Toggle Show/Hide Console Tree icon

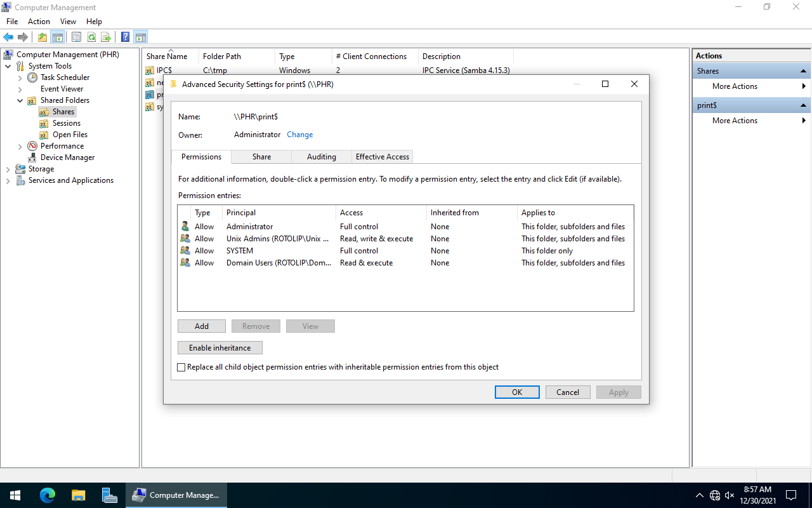click(58, 37)
